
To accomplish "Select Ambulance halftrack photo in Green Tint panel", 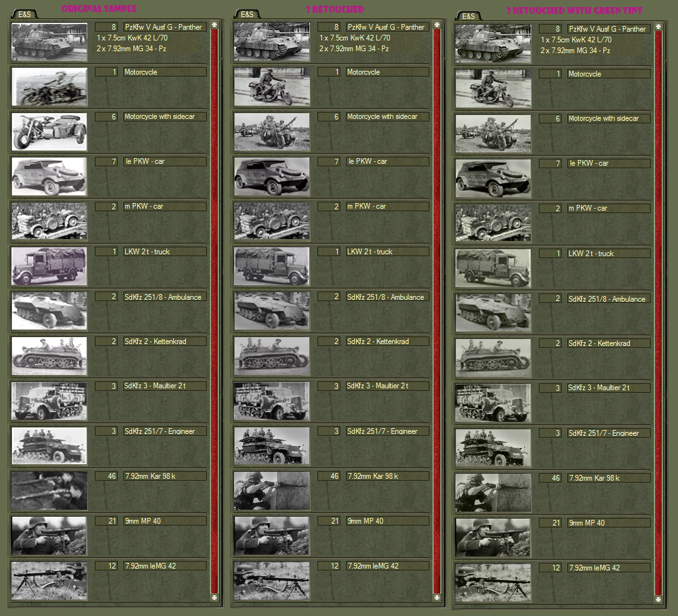I will pos(493,314).
